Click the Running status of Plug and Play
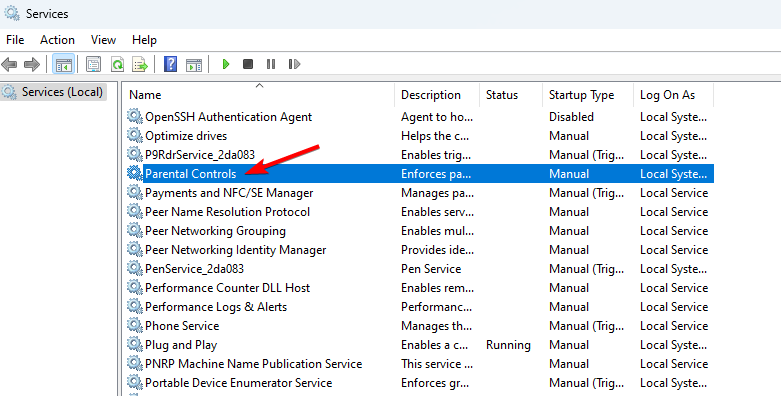This screenshot has height=396, width=781. (x=508, y=345)
